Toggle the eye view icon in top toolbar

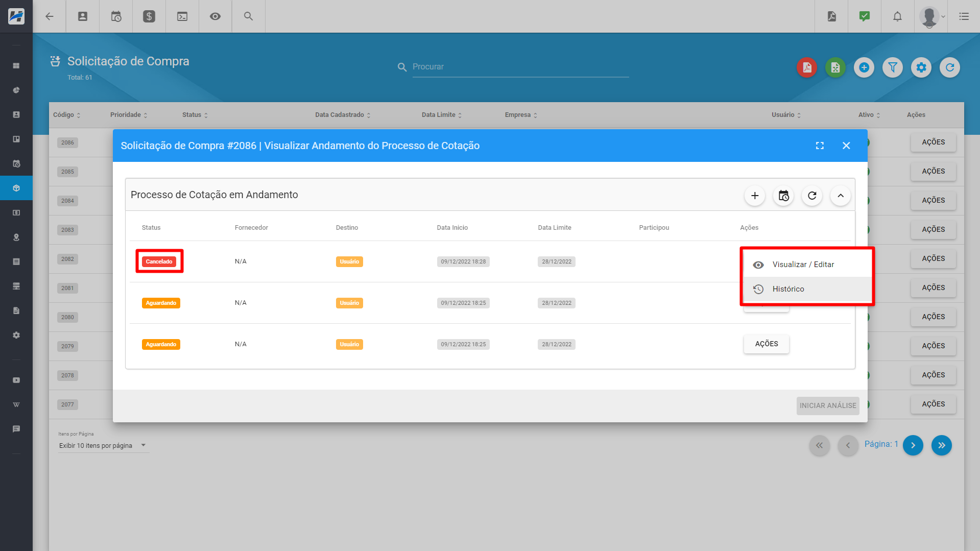215,16
